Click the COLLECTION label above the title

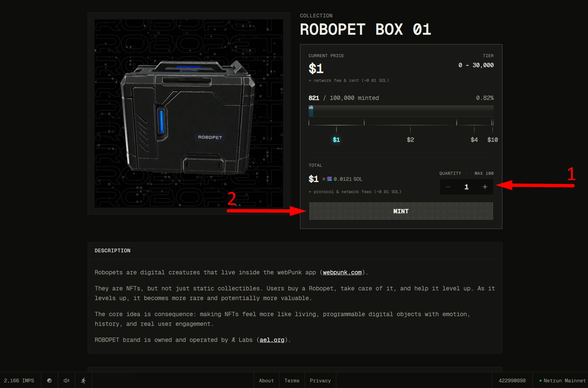(316, 16)
